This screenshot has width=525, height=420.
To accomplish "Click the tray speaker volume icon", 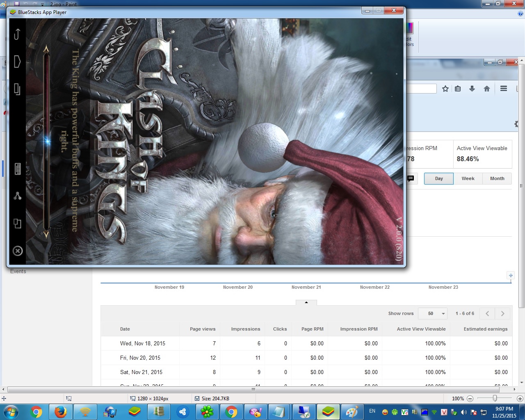I will (463, 412).
